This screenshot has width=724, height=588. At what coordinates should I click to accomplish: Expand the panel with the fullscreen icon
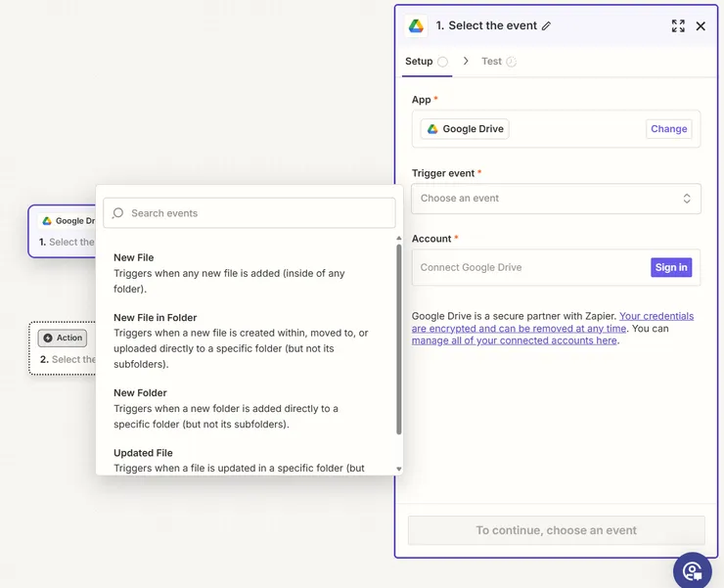coord(678,26)
